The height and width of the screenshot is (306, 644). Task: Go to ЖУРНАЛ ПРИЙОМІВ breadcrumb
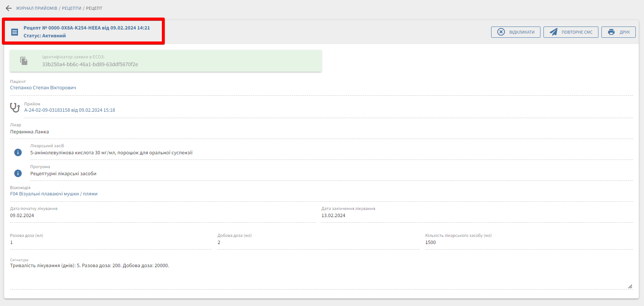(36, 8)
